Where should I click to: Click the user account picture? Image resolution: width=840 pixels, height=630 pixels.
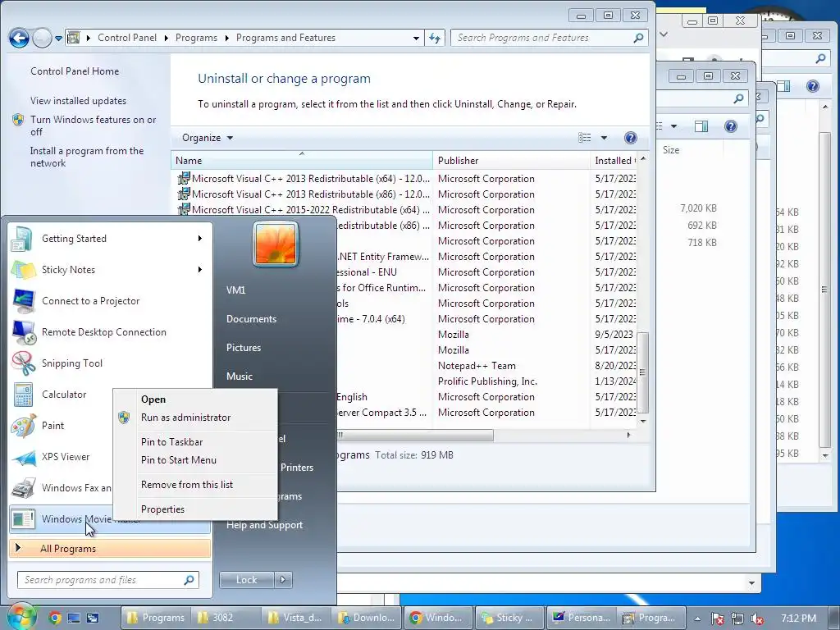pos(276,244)
